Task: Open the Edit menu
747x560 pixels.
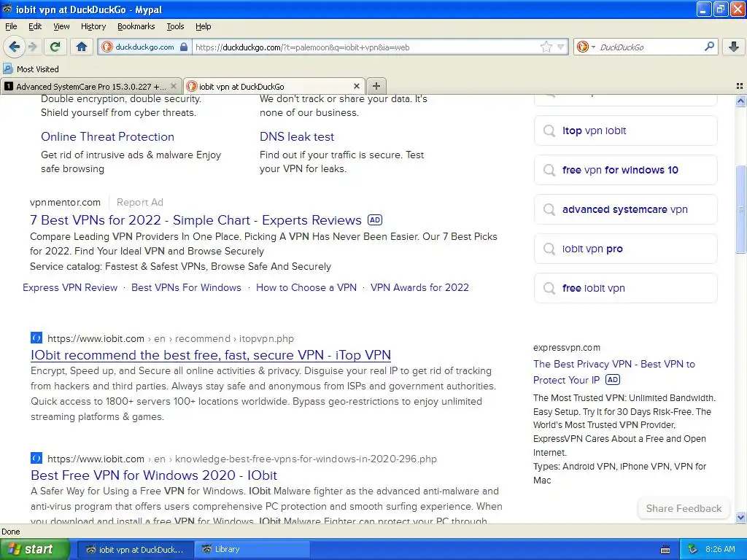Action: click(35, 26)
